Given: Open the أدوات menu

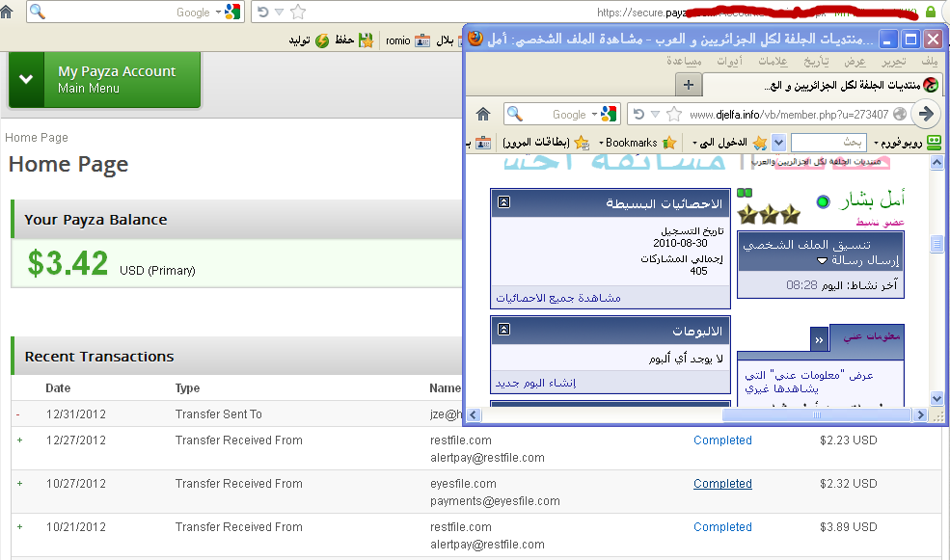Looking at the screenshot, I should (x=729, y=61).
